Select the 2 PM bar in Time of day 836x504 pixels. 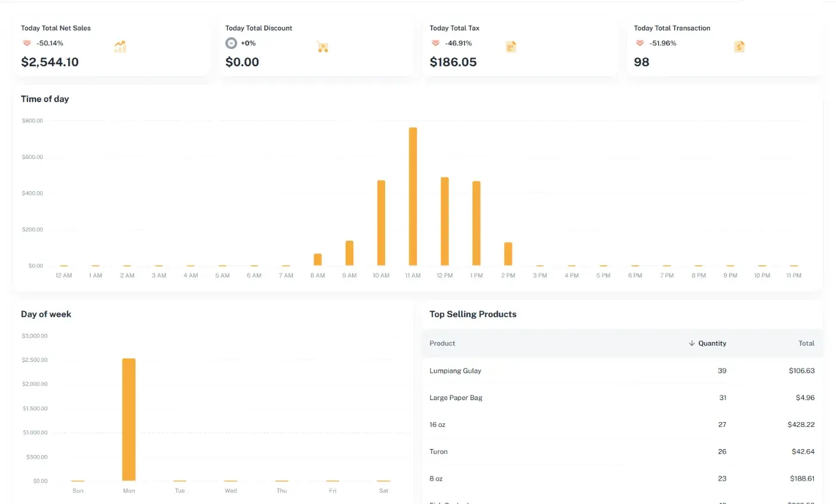click(508, 254)
